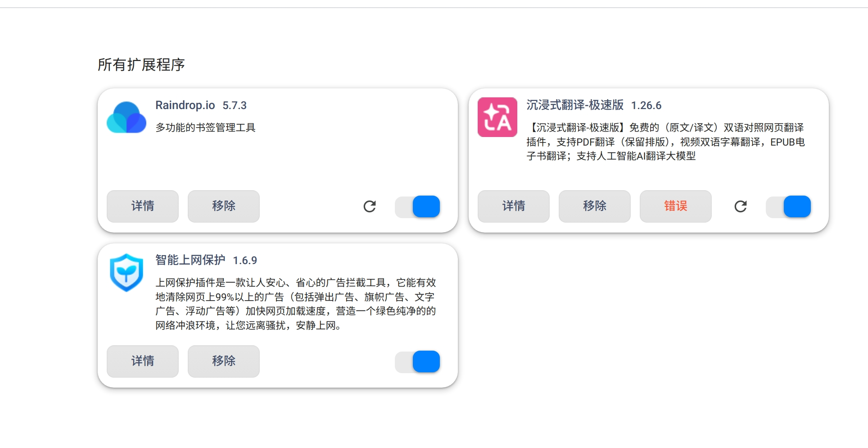Screen dimensions: 868x448
Task: Reload the Raindrop.io extension
Action: [370, 206]
